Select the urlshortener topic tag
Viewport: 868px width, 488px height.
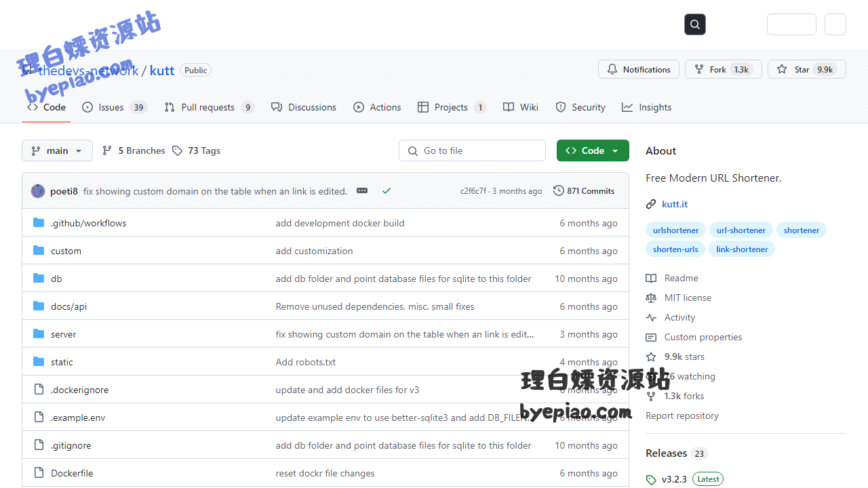pos(676,230)
